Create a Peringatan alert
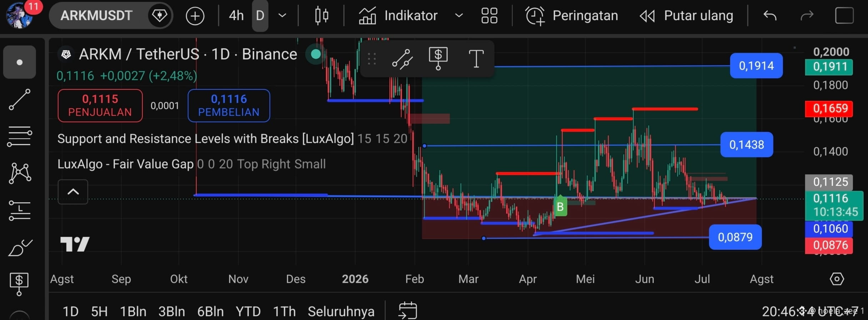The width and height of the screenshot is (868, 320). point(571,16)
